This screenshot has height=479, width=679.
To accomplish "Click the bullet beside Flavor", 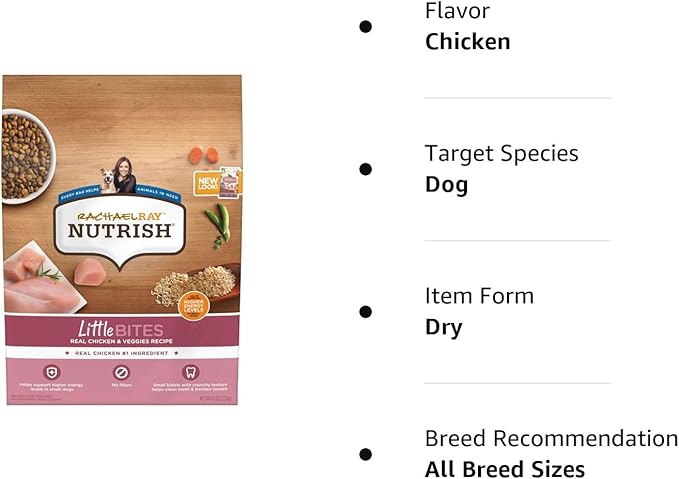I will [x=366, y=26].
